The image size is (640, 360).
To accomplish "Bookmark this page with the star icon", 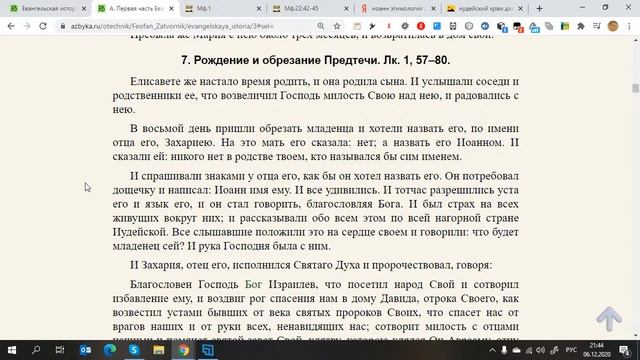I will 337,26.
